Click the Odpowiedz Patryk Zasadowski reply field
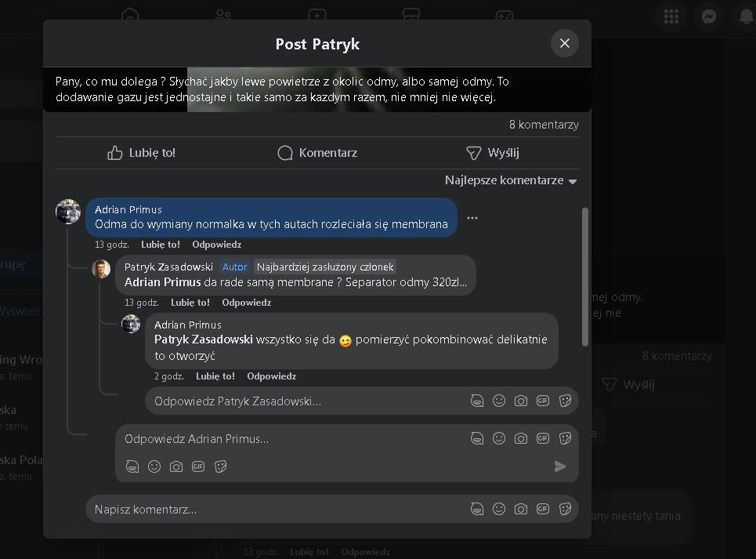The width and height of the screenshot is (756, 559). click(306, 401)
